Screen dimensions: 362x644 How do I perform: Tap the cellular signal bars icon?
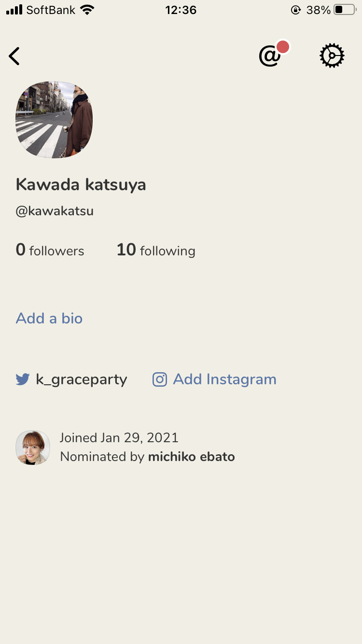14,10
